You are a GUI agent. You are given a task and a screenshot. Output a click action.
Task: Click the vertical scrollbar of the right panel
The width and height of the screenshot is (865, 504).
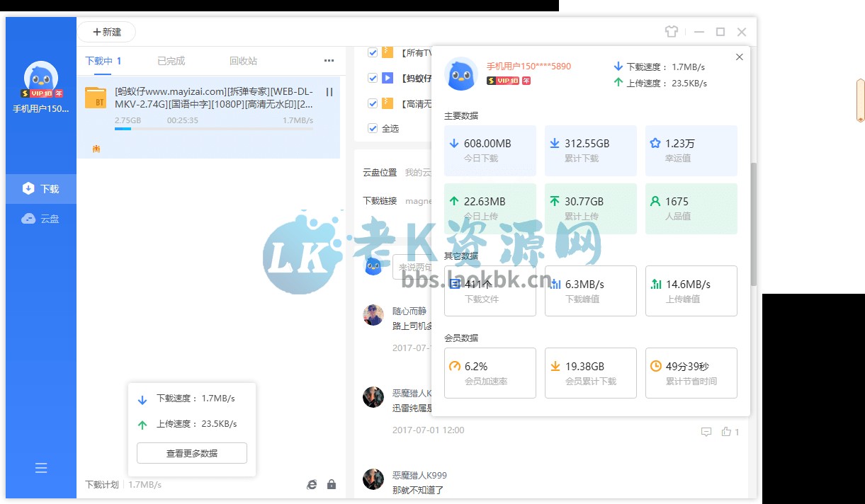point(754,224)
